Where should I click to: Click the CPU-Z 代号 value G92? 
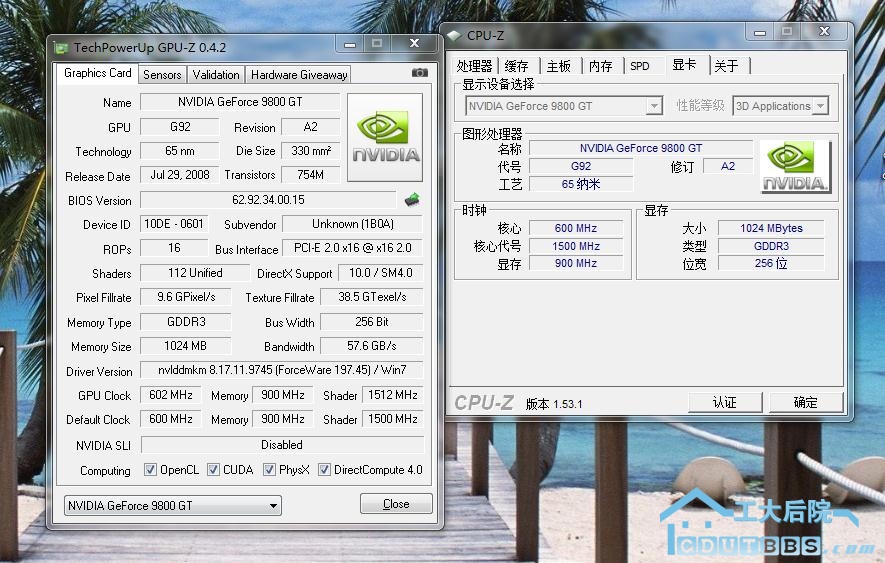pos(581,166)
